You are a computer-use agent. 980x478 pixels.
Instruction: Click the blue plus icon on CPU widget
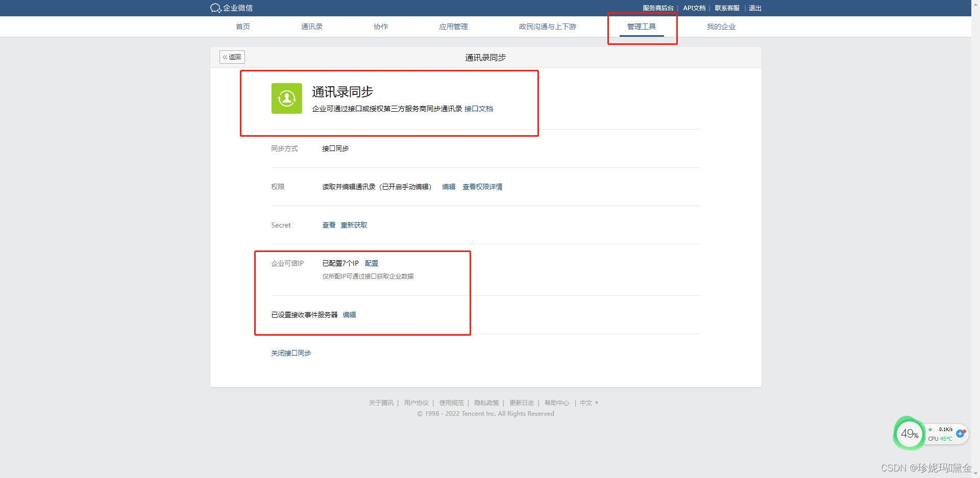[x=960, y=434]
